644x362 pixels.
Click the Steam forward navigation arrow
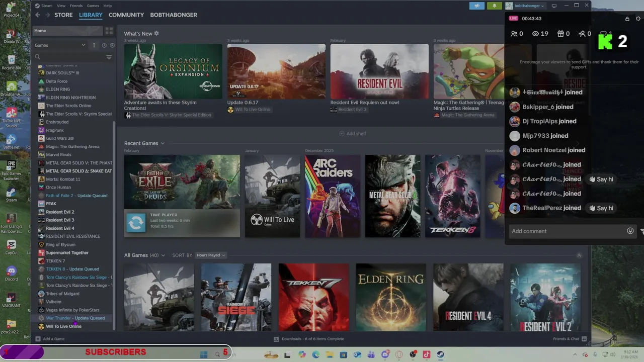click(x=48, y=15)
